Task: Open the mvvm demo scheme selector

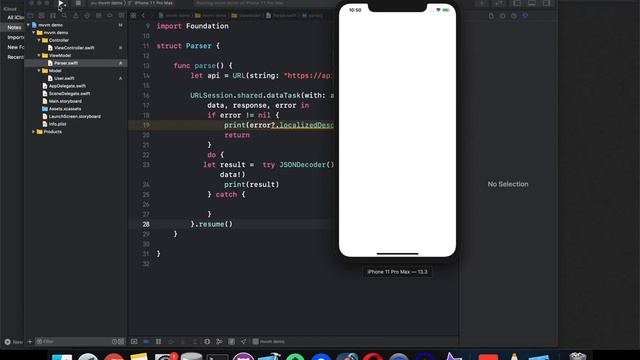Action: point(106,3)
